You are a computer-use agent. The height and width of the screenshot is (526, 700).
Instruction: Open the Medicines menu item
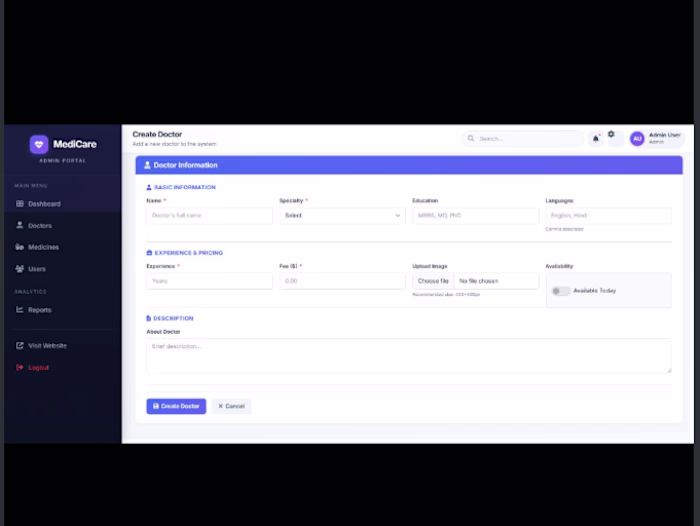click(x=62, y=247)
